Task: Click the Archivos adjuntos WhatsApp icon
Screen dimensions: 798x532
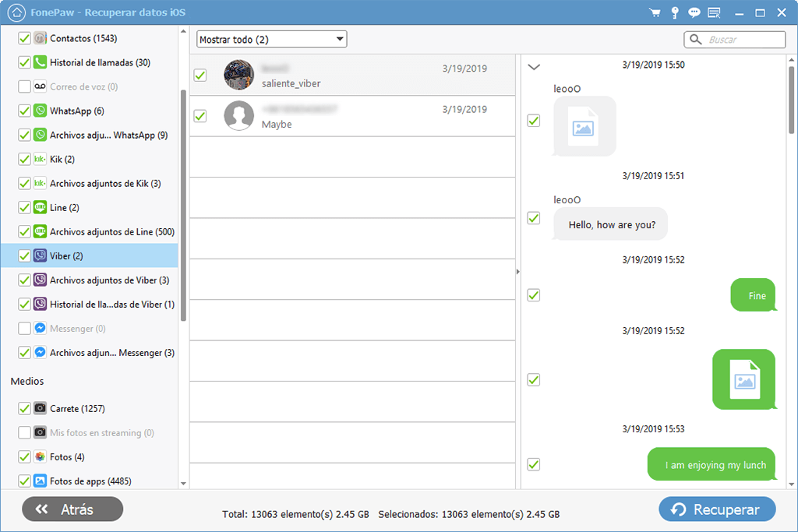Action: tap(41, 135)
